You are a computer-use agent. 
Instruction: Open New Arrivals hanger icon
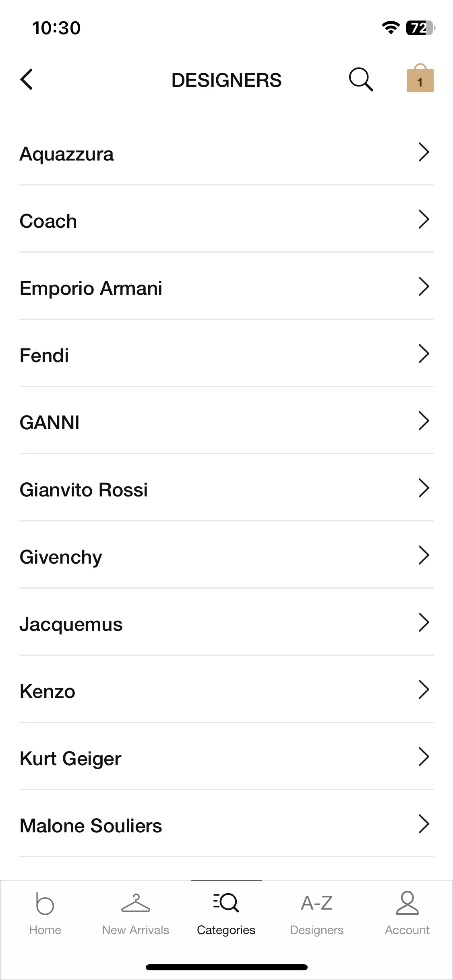point(136,903)
